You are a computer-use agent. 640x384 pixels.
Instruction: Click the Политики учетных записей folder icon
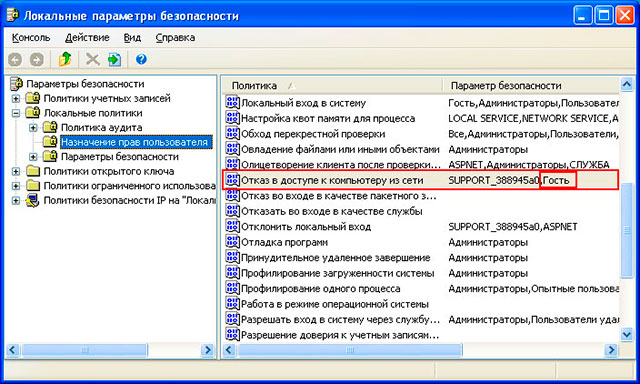33,98
